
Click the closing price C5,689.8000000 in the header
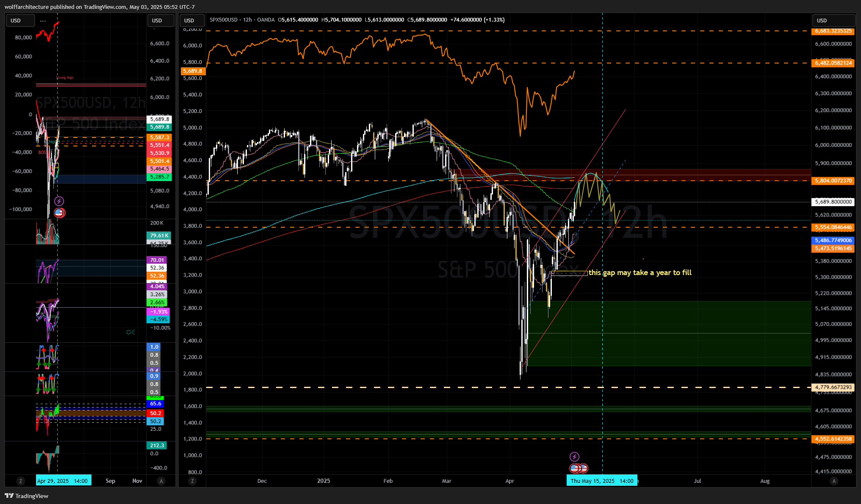point(427,20)
